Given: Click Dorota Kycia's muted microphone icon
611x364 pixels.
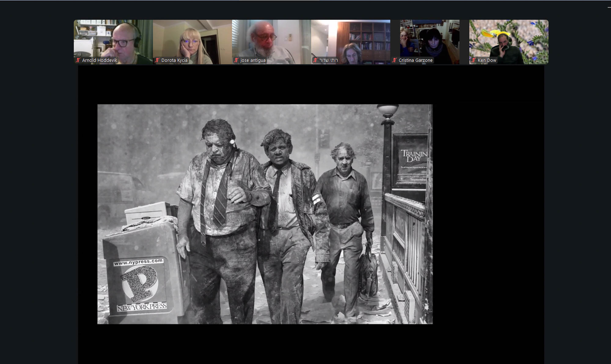Looking at the screenshot, I should (157, 60).
